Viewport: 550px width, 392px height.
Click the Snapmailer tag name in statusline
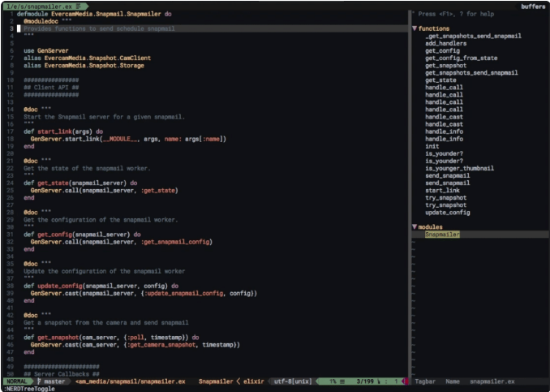(216, 381)
